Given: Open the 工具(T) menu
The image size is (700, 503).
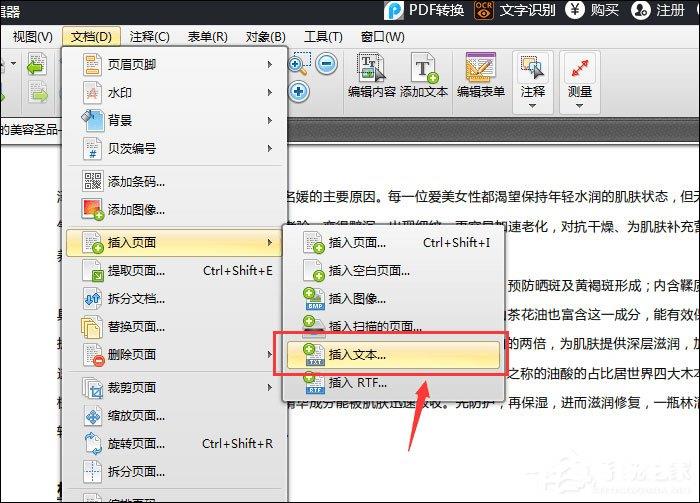Looking at the screenshot, I should [x=323, y=37].
